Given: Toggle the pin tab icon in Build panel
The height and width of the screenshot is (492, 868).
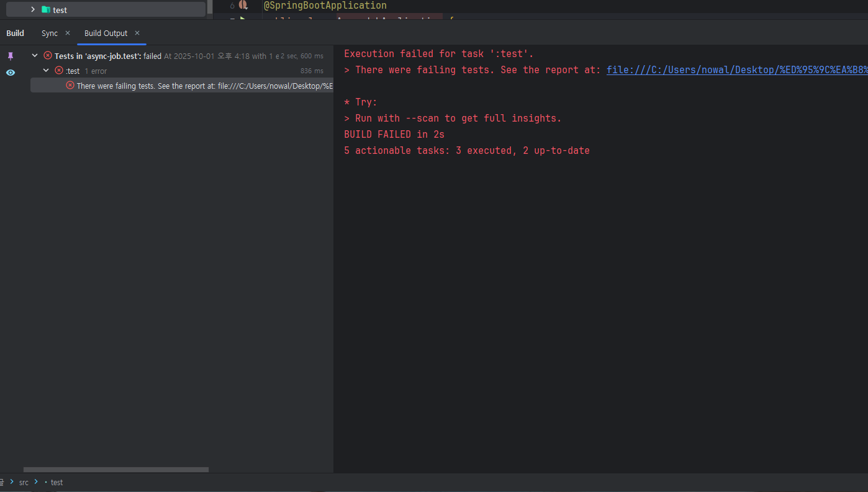Looking at the screenshot, I should coord(10,56).
